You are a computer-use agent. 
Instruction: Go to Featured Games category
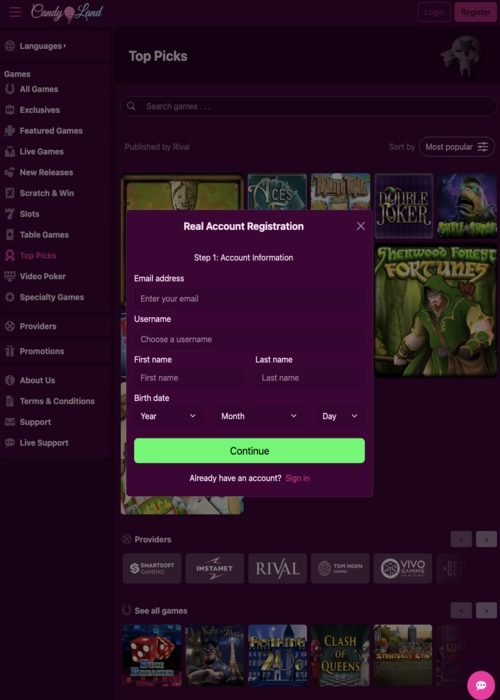(x=51, y=131)
